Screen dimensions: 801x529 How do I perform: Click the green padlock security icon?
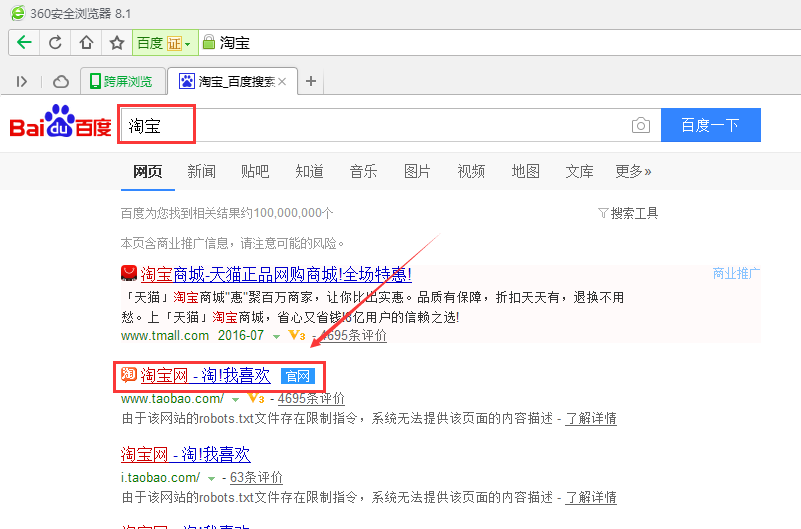pos(208,42)
